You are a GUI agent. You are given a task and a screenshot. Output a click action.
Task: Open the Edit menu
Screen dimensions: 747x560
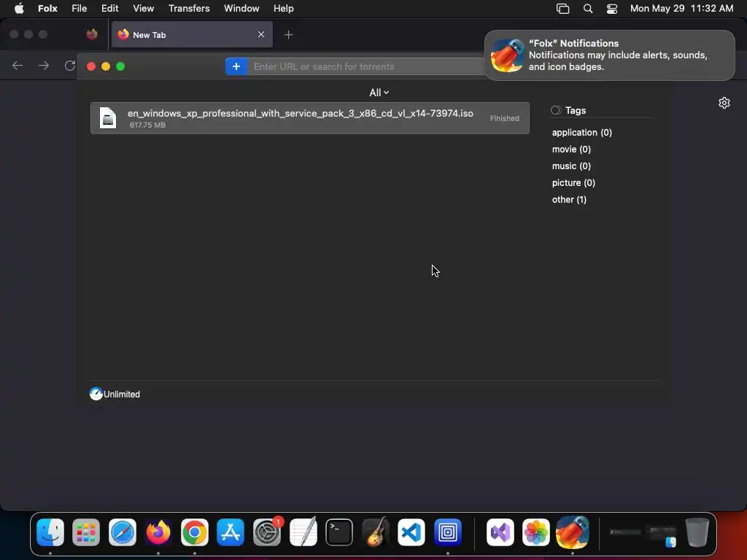tap(109, 9)
